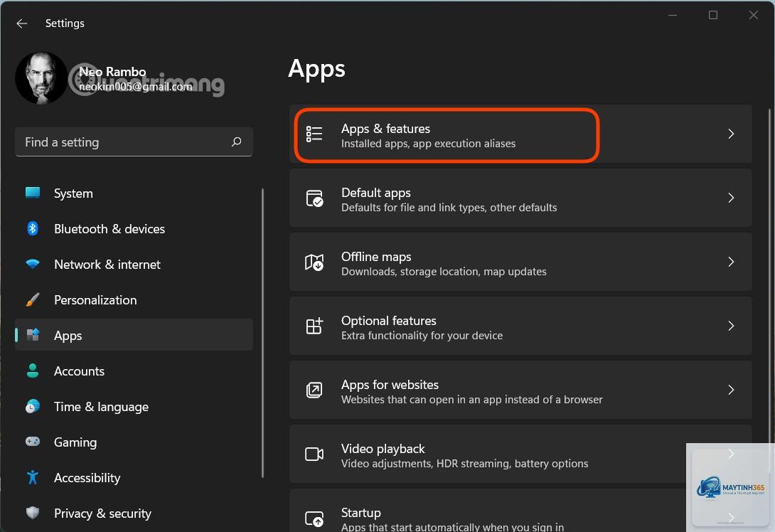This screenshot has width=775, height=532.
Task: Click the Gaming controller icon
Action: click(x=33, y=442)
